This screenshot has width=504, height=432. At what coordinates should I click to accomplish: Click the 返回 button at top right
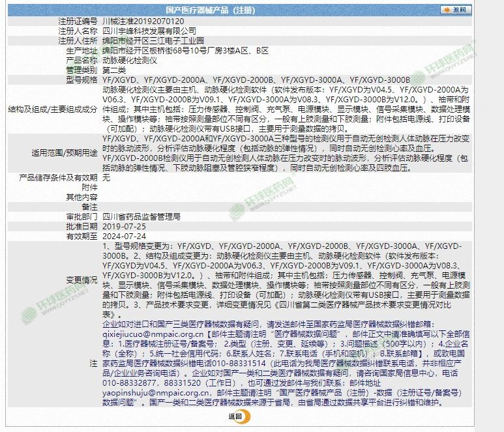point(456,10)
